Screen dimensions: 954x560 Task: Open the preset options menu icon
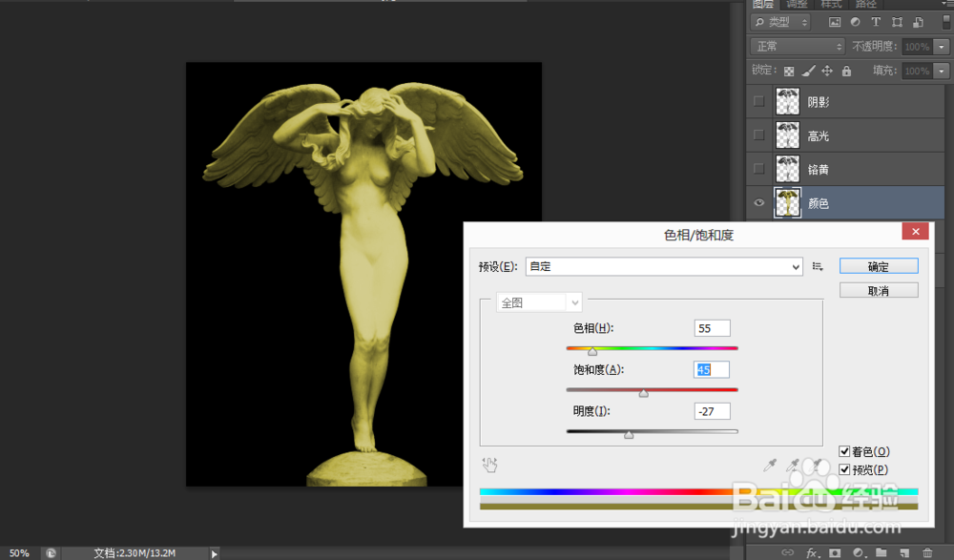(818, 266)
